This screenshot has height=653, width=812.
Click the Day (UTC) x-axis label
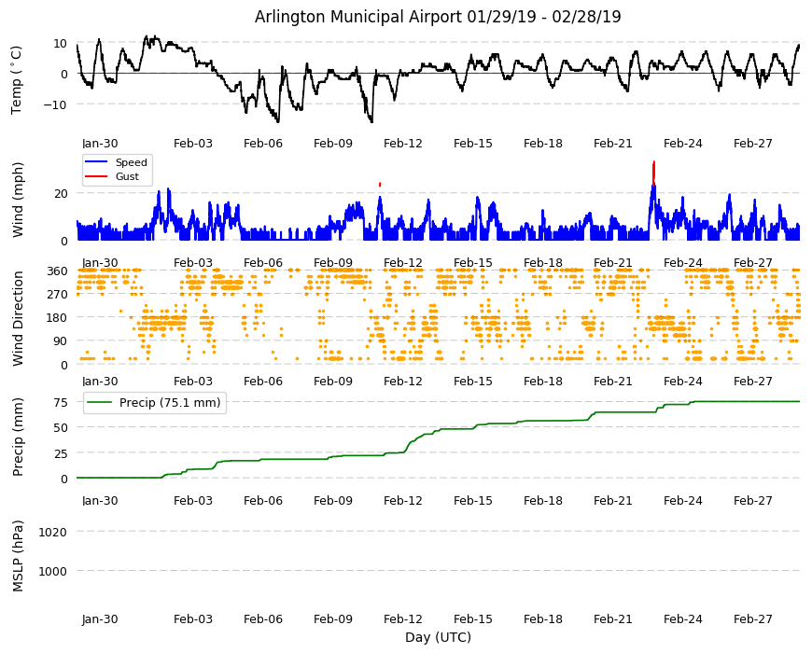pos(438,637)
